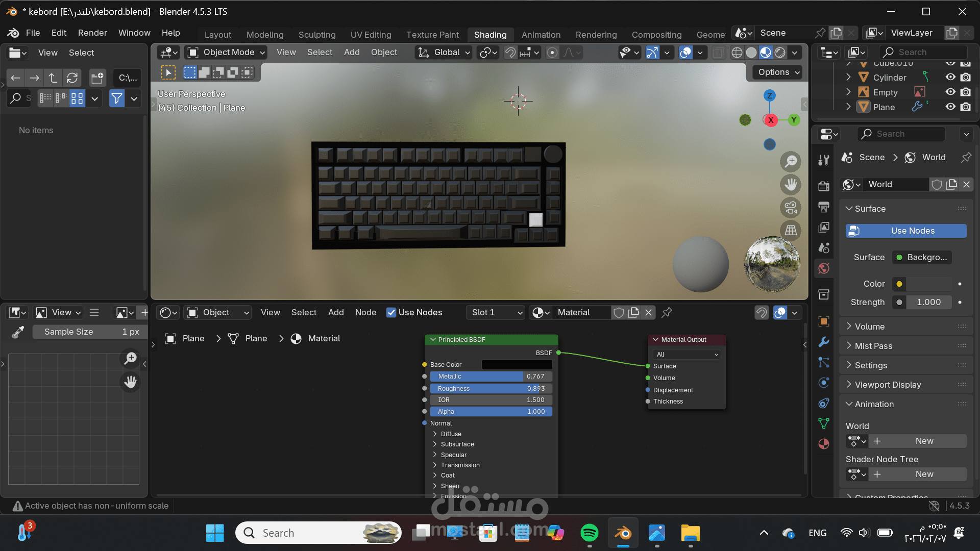The image size is (980, 551).
Task: Disable render for Plane via camera icon
Action: pos(965,107)
